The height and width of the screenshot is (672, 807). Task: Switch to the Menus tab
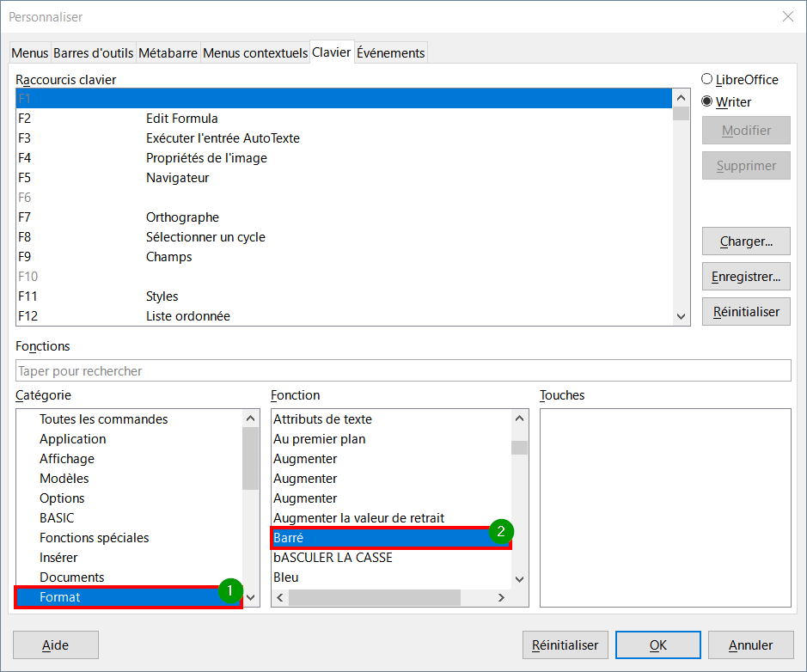[30, 53]
